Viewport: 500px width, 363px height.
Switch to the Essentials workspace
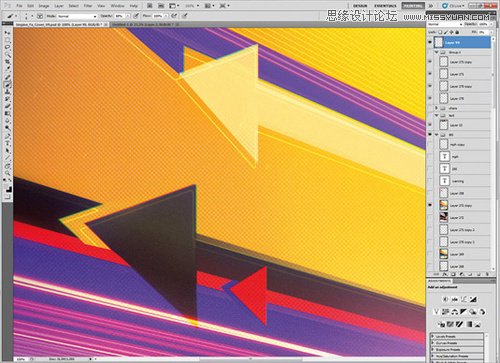(385, 6)
